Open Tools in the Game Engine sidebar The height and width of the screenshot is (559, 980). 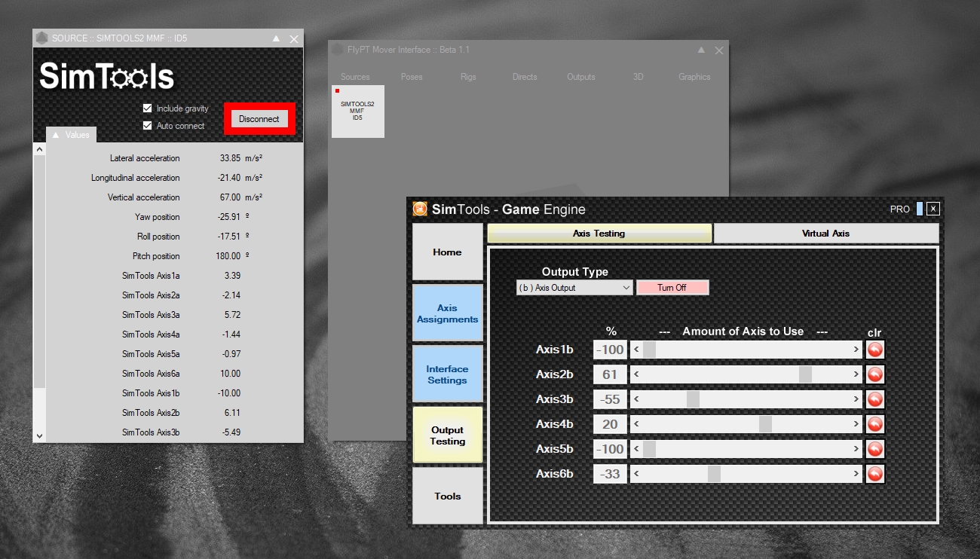point(447,496)
